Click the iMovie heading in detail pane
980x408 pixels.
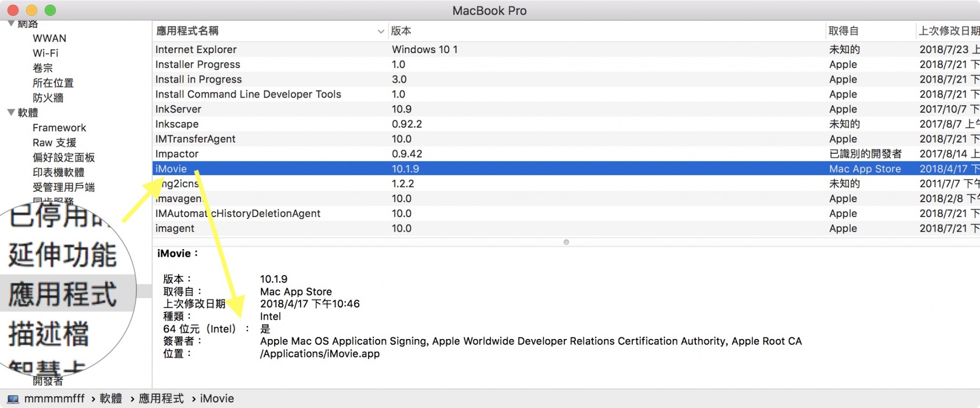coord(177,253)
